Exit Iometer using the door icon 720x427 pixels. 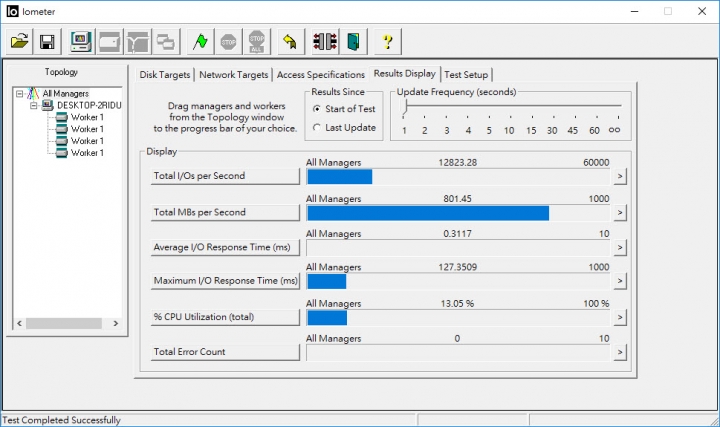tap(353, 42)
